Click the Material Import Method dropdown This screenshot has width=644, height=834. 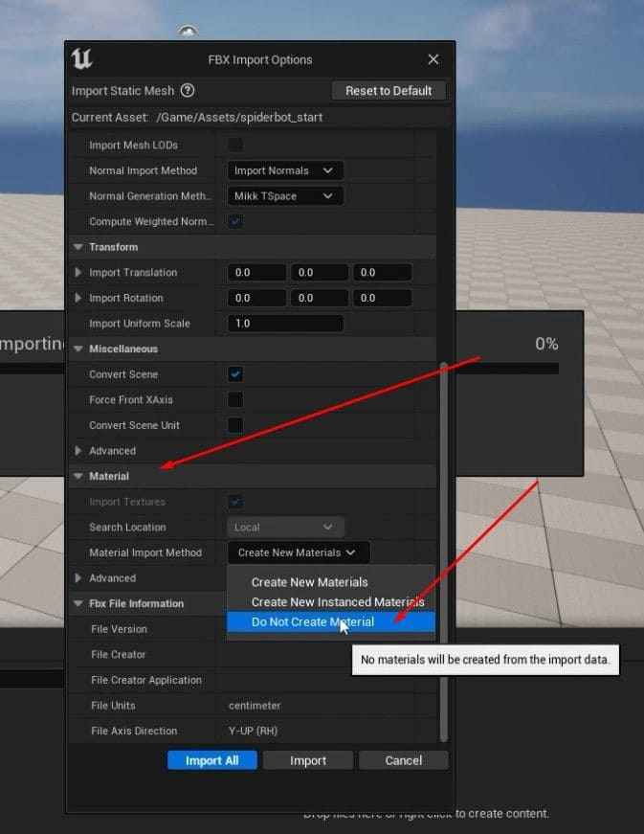(299, 552)
